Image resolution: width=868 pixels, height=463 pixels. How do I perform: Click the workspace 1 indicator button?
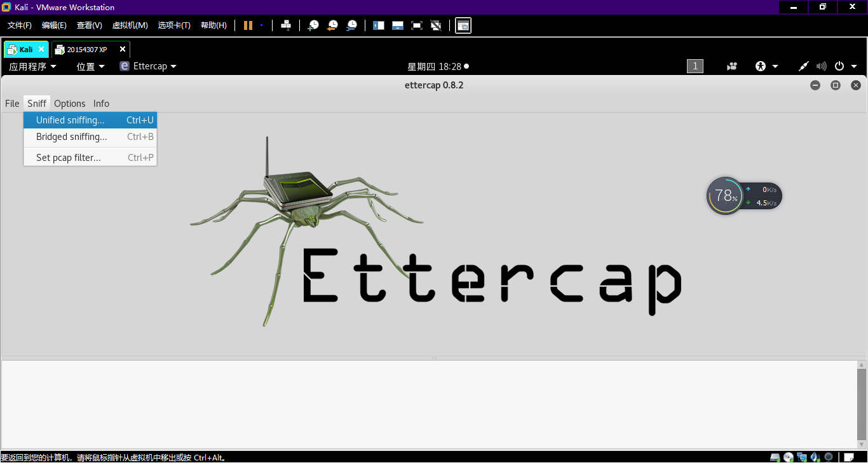[x=695, y=66]
